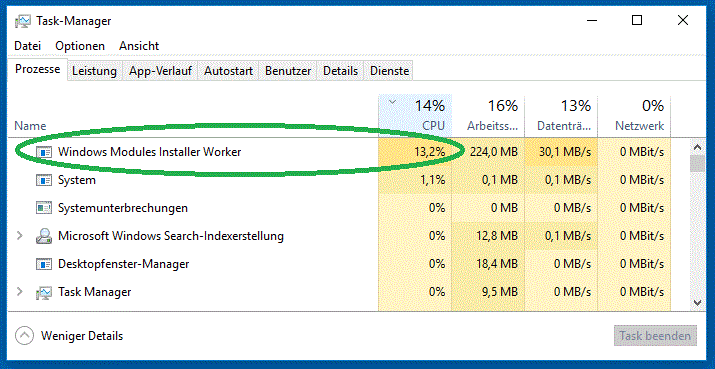The height and width of the screenshot is (369, 715).
Task: Open the Optionen menu
Action: [x=80, y=46]
